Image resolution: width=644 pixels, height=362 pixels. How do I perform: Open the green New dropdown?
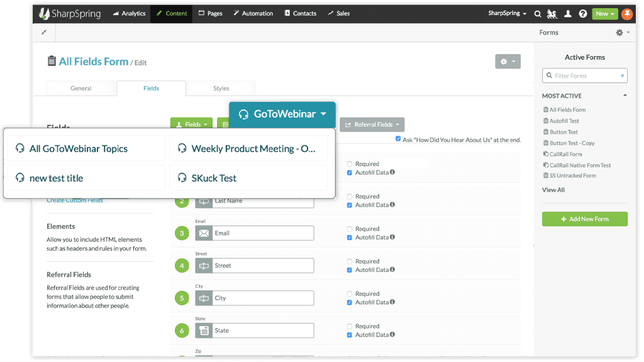tap(604, 14)
